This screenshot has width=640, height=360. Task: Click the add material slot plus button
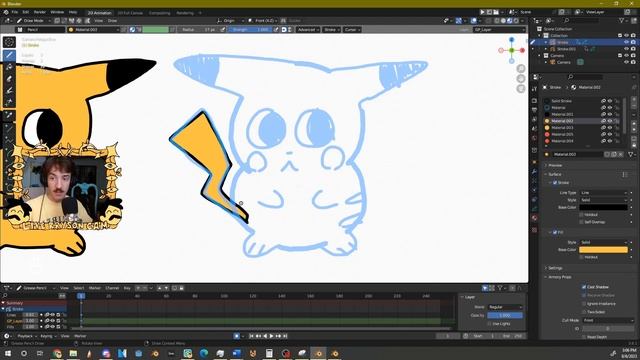pos(634,100)
